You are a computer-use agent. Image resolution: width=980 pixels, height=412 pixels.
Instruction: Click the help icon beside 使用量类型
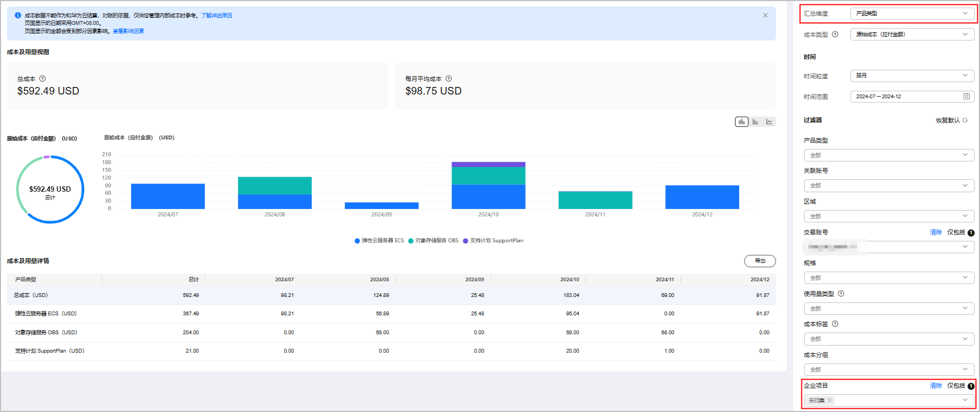(x=841, y=294)
